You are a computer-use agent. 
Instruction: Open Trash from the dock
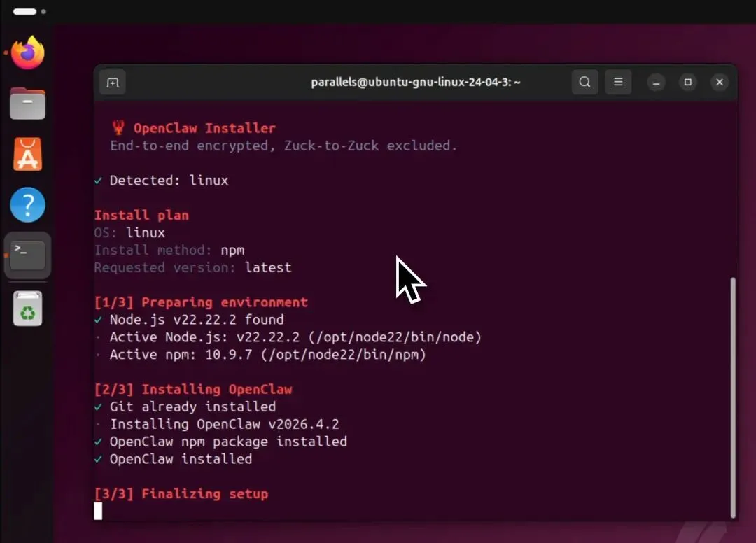point(28,309)
